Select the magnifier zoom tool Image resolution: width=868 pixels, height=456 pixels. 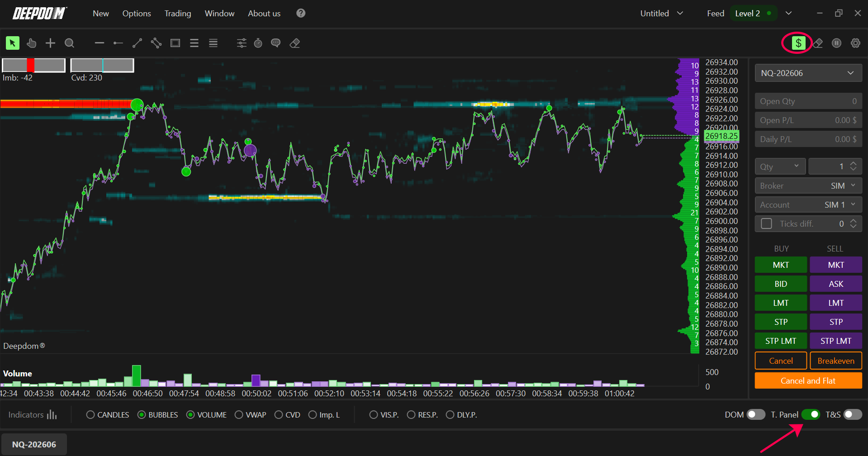69,43
